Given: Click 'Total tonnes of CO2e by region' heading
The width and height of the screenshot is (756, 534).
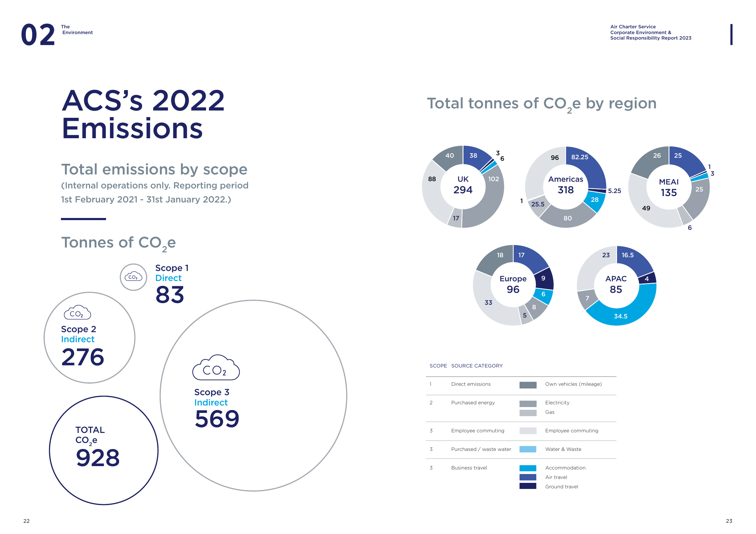Looking at the screenshot, I should (x=542, y=104).
